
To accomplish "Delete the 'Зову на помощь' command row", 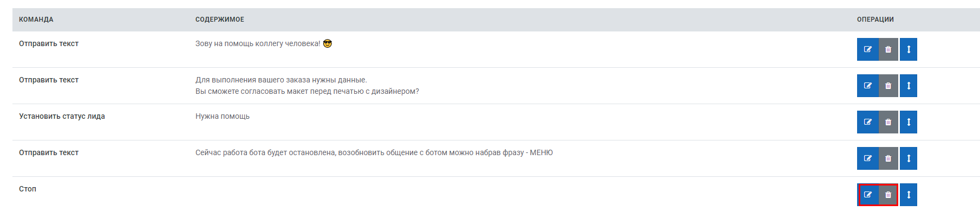I will [x=888, y=49].
